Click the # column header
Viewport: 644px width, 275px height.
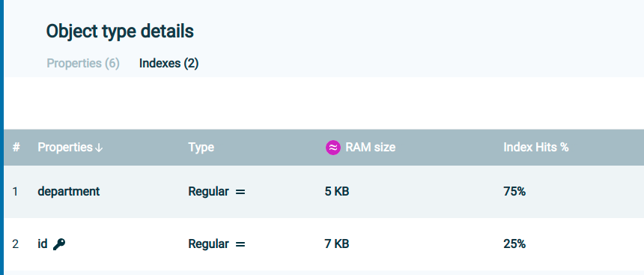16,147
